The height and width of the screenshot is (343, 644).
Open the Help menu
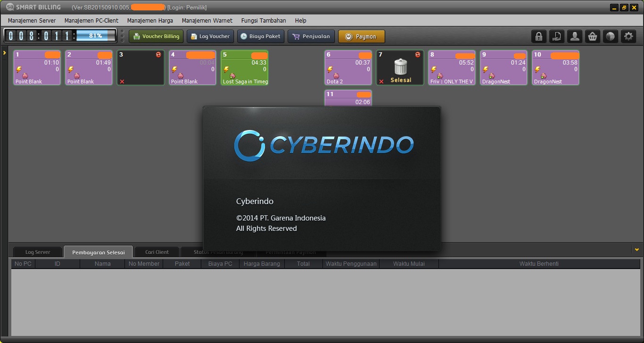[x=300, y=21]
